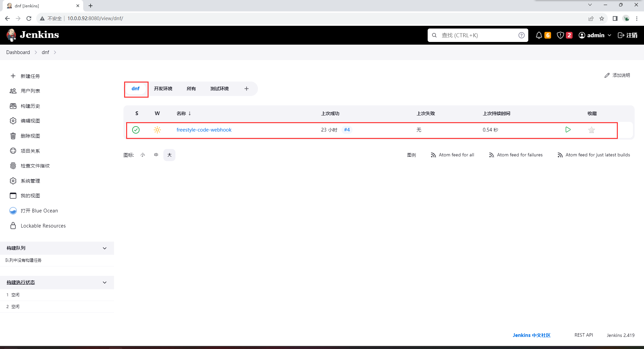
Task: Click the 编辑视图 gear icon
Action: (13, 121)
